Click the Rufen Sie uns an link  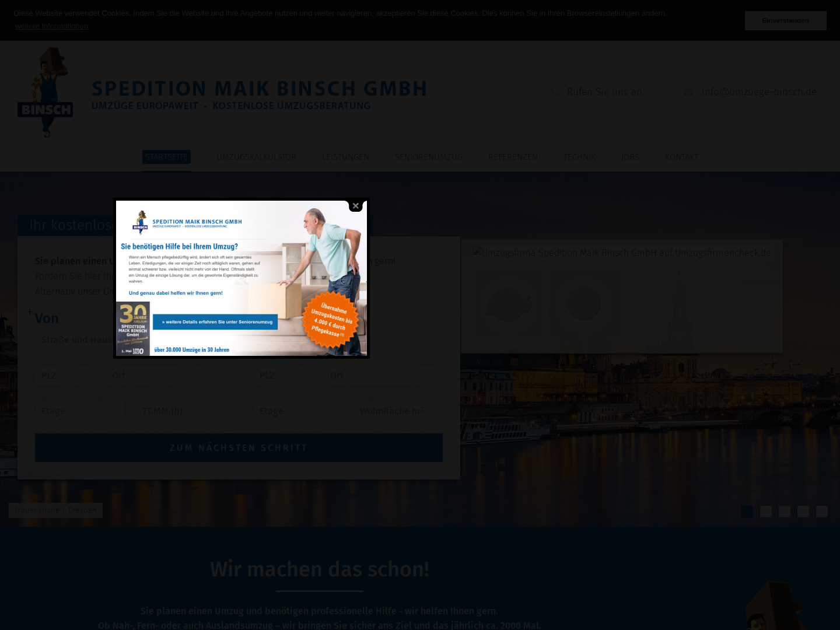pyautogui.click(x=604, y=92)
